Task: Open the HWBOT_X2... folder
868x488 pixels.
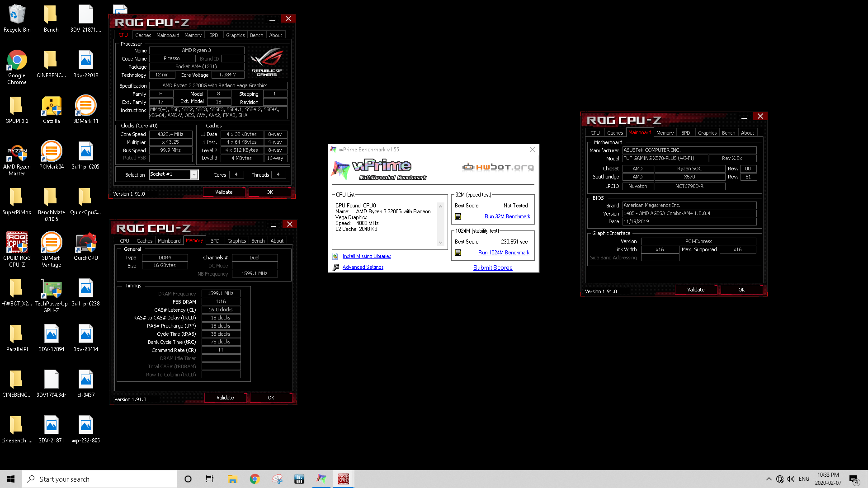Action: coord(17,292)
